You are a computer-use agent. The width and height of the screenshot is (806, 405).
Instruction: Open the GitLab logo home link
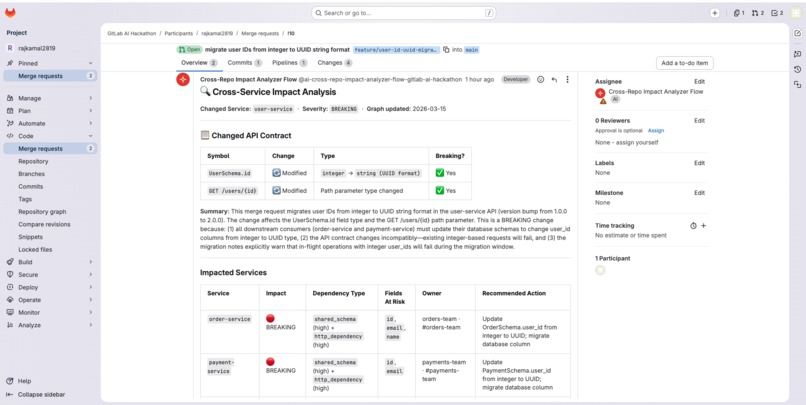10,13
